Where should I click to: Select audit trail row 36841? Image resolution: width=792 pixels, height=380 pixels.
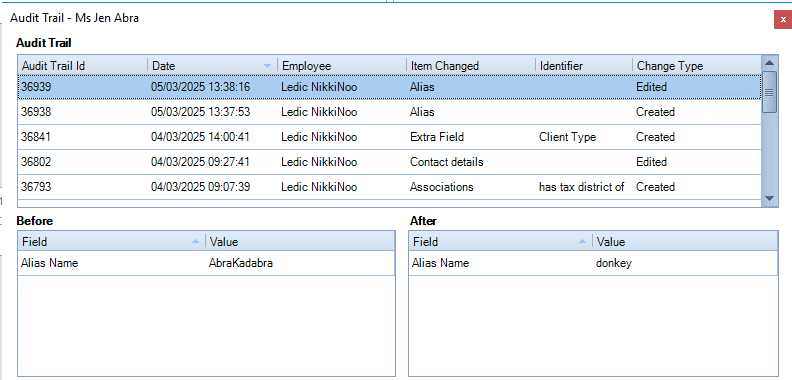tap(389, 137)
